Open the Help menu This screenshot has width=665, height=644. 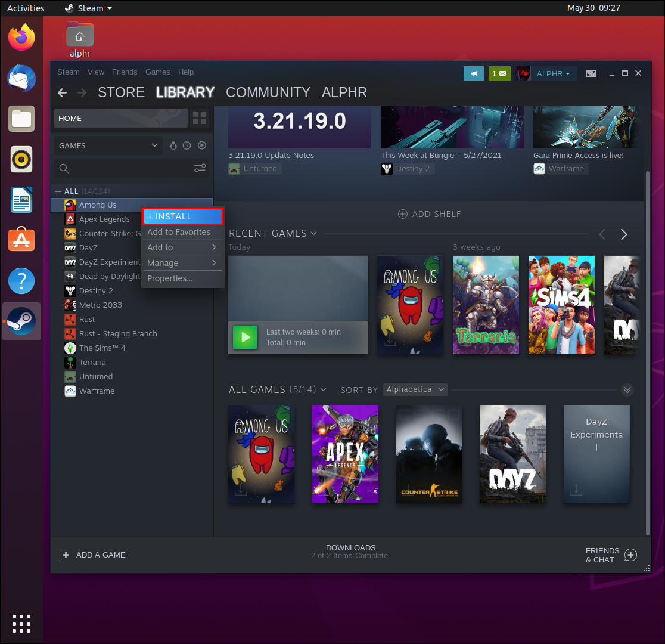(186, 72)
